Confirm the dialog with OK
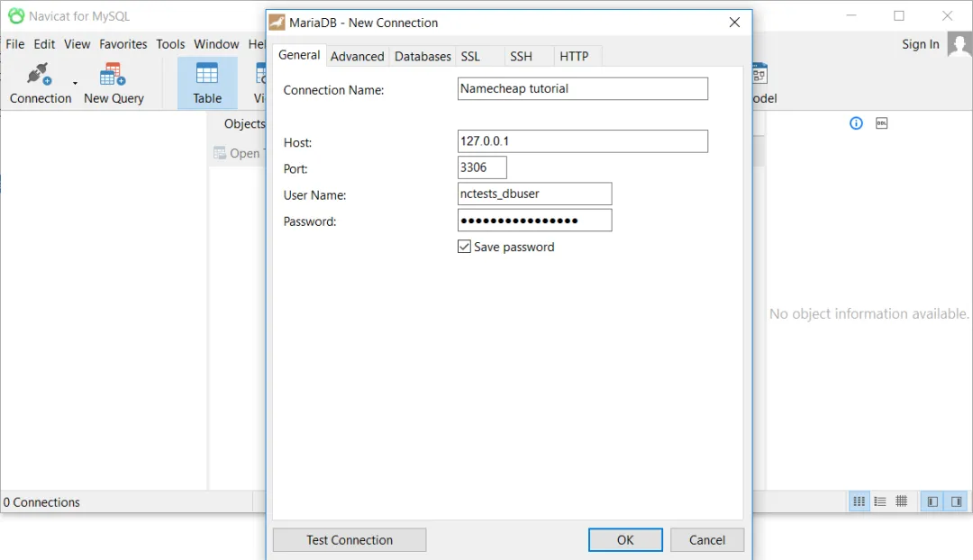This screenshot has height=560, width=973. tap(625, 540)
